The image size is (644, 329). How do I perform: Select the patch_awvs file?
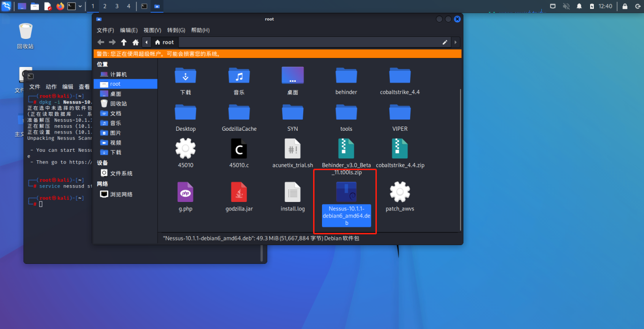pos(400,192)
